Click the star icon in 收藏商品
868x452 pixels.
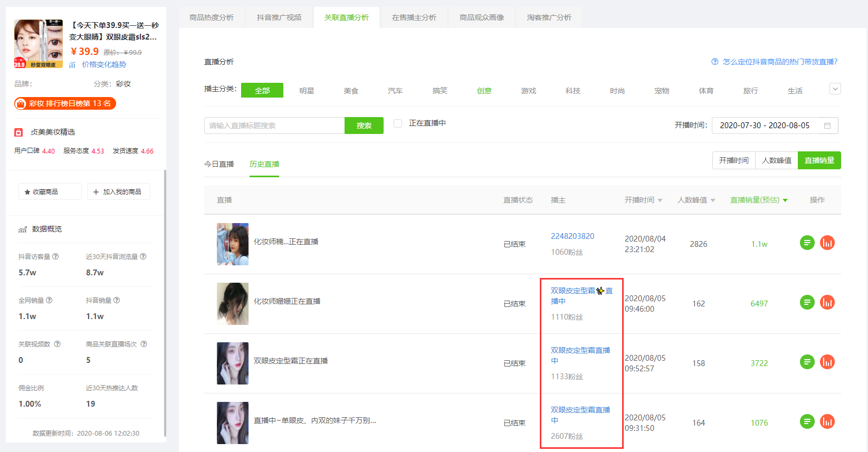point(27,192)
